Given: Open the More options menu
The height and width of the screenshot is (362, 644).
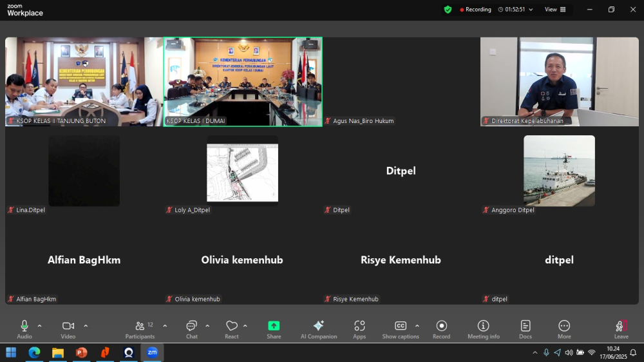Looking at the screenshot, I should click(x=564, y=330).
